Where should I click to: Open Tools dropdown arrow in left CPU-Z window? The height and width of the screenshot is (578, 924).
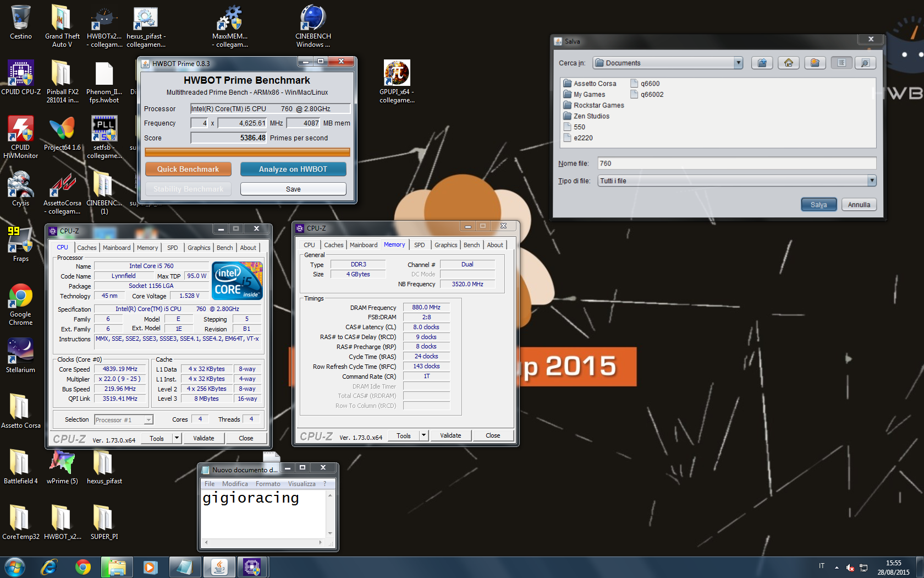177,438
